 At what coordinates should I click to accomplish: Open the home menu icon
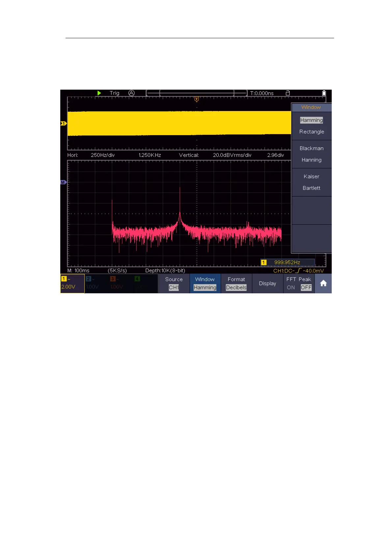point(323,283)
